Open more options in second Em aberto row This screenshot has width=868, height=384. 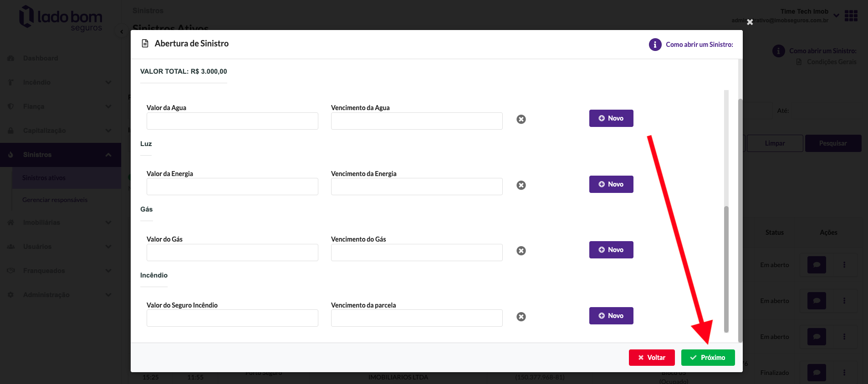point(844,301)
